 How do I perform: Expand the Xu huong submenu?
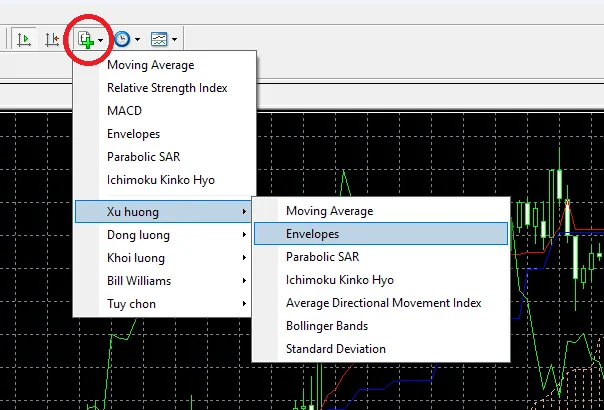(164, 212)
